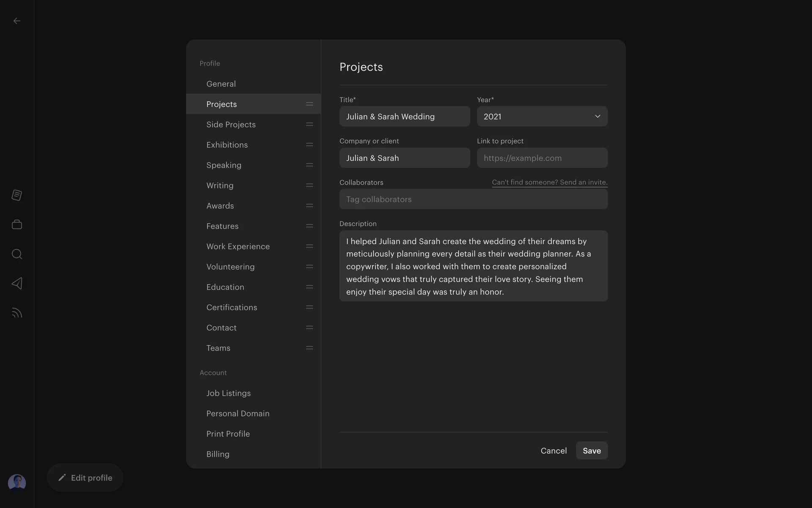Click the user avatar at bottom left
Viewport: 812px width, 508px height.
tap(17, 483)
